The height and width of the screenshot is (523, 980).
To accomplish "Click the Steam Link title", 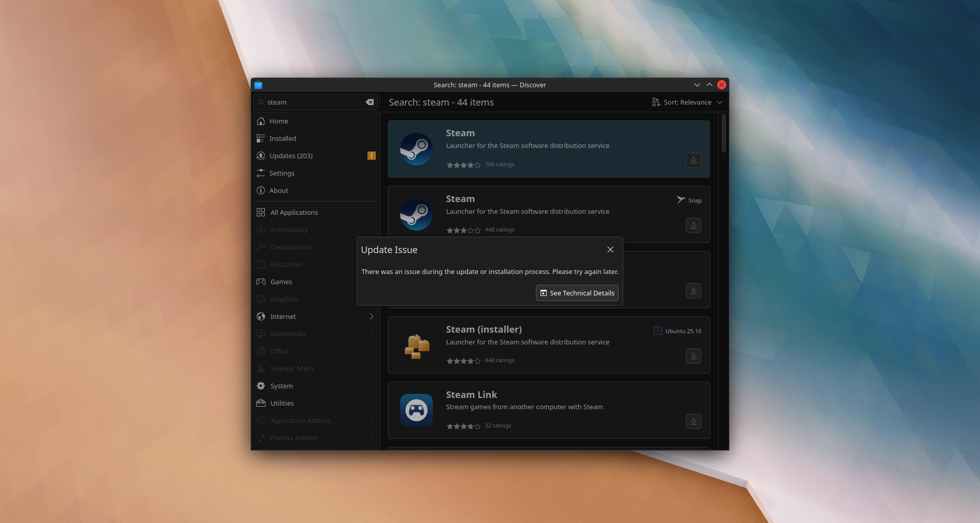I will 472,395.
